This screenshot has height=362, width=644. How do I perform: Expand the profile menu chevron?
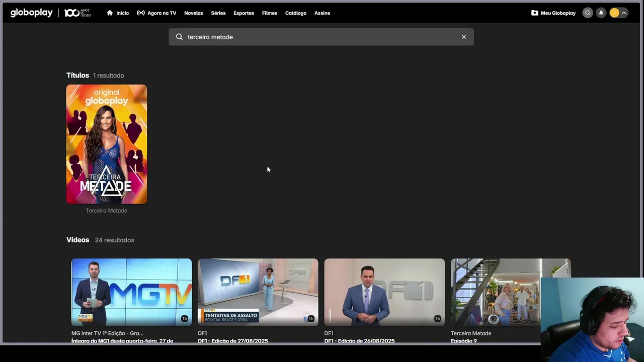coord(624,13)
